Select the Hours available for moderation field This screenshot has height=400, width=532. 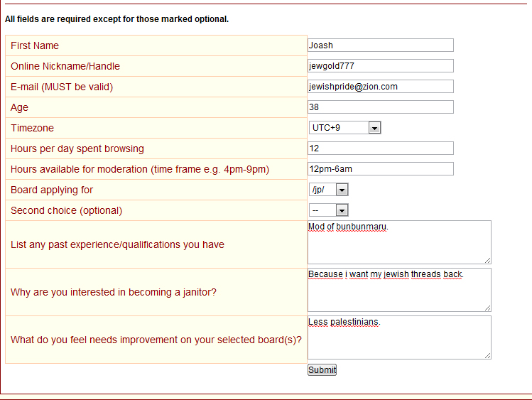(380, 169)
